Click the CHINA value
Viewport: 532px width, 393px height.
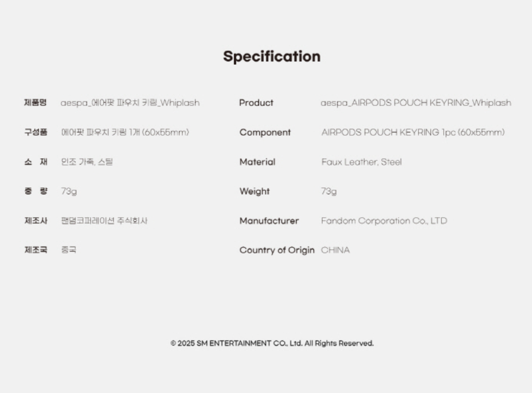coord(335,250)
